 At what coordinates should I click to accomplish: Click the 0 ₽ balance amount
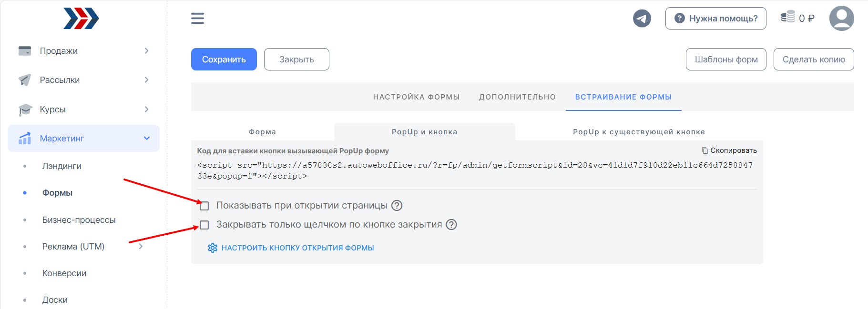click(x=807, y=18)
